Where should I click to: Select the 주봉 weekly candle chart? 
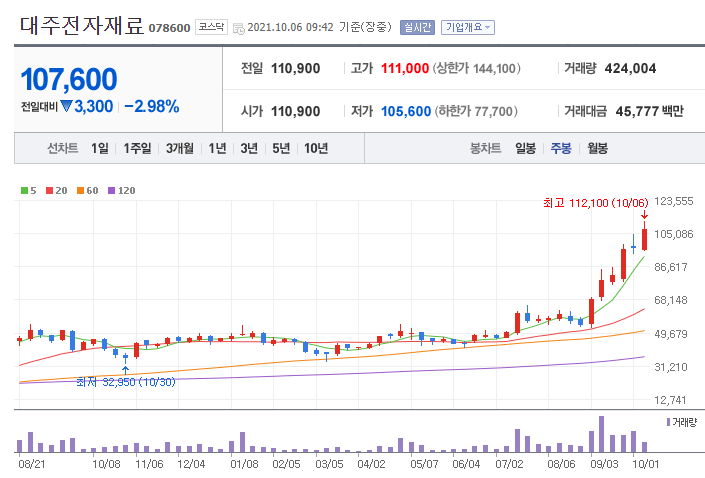pos(561,148)
